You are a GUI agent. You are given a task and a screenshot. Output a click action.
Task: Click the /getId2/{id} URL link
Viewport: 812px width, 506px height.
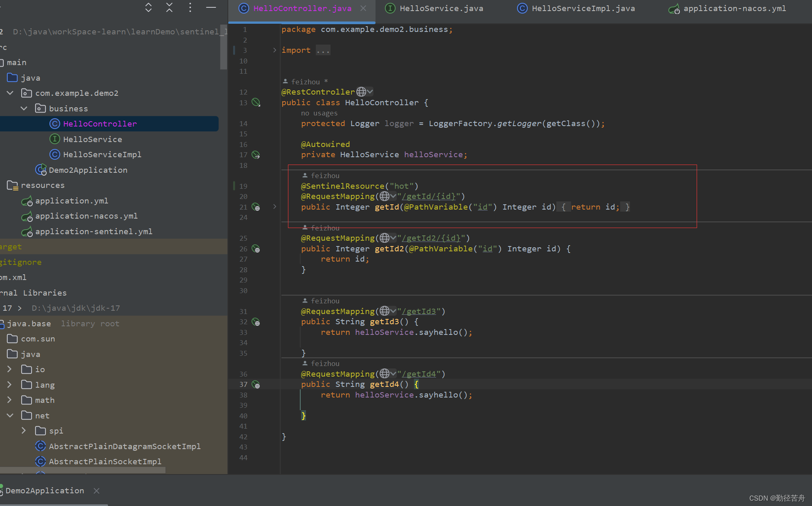(431, 238)
